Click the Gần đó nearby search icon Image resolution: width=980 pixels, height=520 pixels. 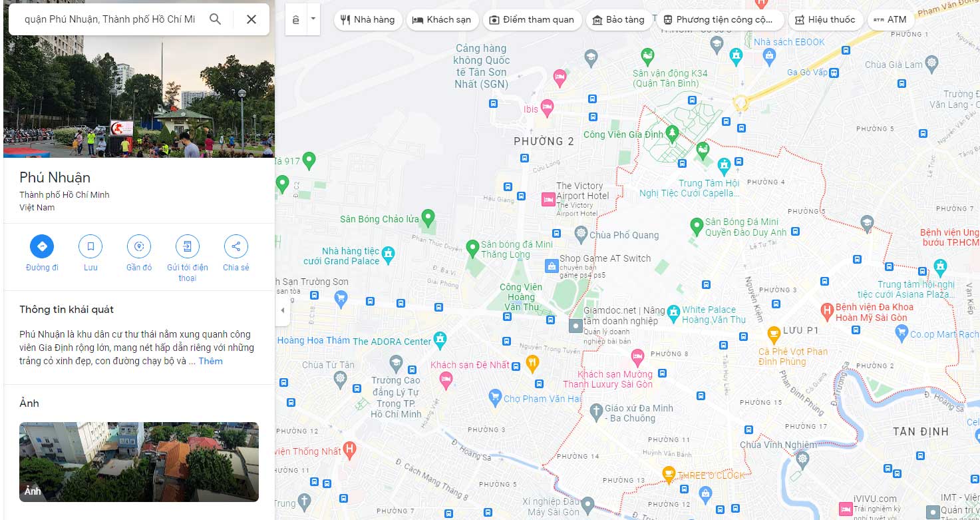pyautogui.click(x=138, y=246)
